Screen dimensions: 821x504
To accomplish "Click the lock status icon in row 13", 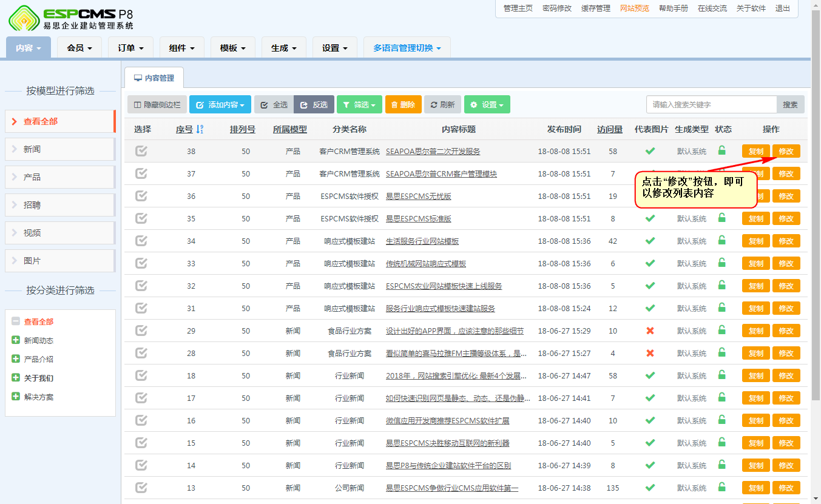I will click(x=721, y=487).
